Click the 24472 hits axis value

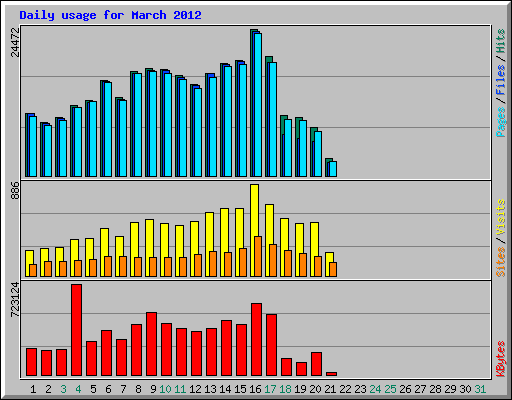coord(15,42)
